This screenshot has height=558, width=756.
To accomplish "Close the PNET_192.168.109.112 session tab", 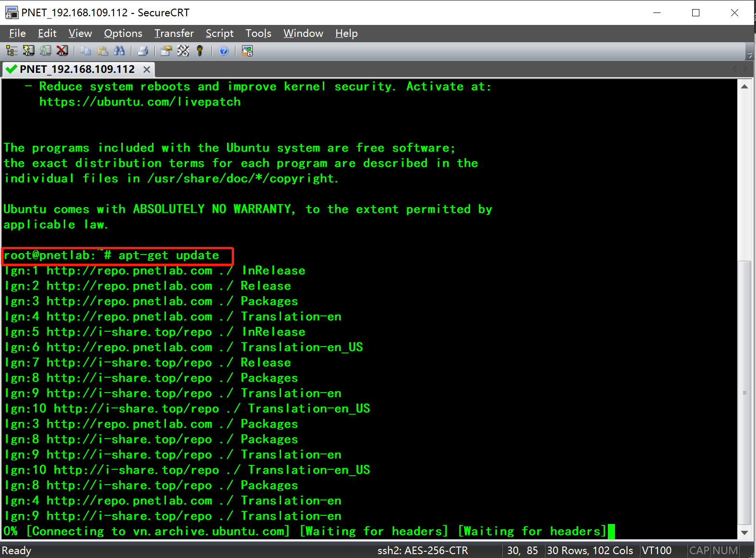I will (x=147, y=70).
